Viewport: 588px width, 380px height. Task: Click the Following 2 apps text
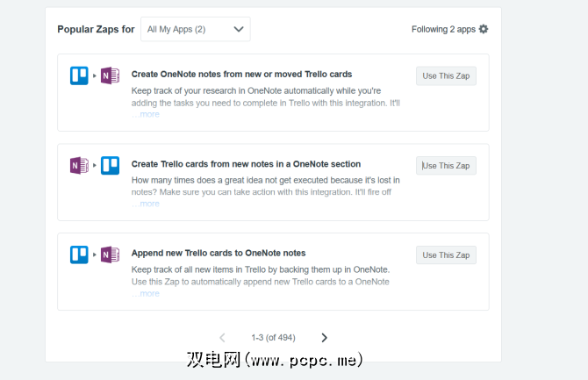click(443, 29)
